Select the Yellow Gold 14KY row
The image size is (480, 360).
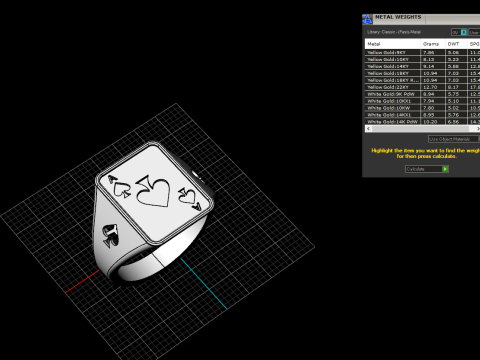422,66
